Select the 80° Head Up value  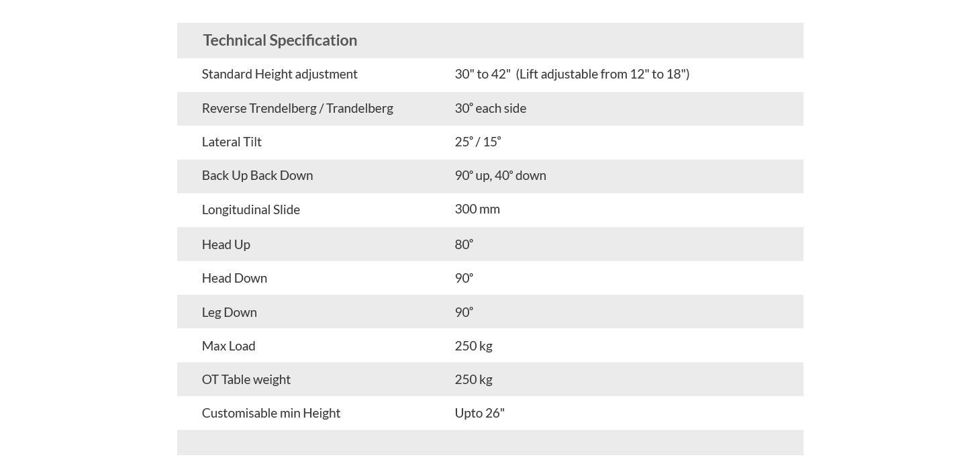coord(464,244)
